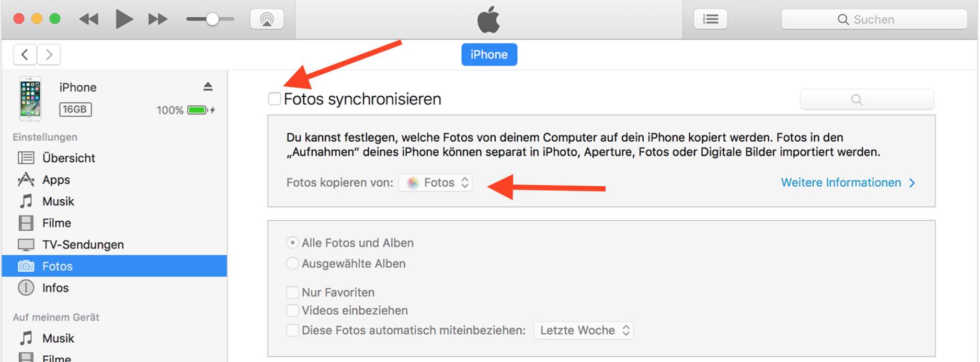Select Apps in the sidebar settings
The width and height of the screenshot is (980, 362).
click(x=56, y=180)
